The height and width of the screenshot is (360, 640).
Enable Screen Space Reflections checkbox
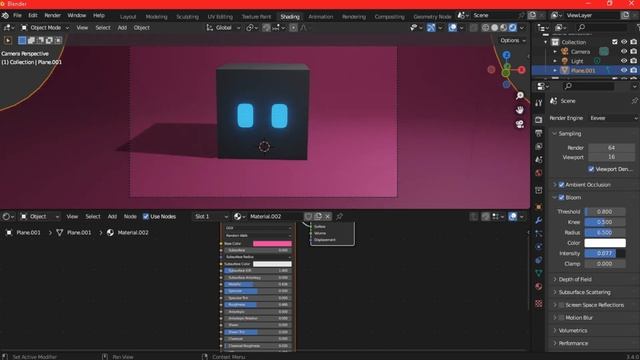point(561,305)
